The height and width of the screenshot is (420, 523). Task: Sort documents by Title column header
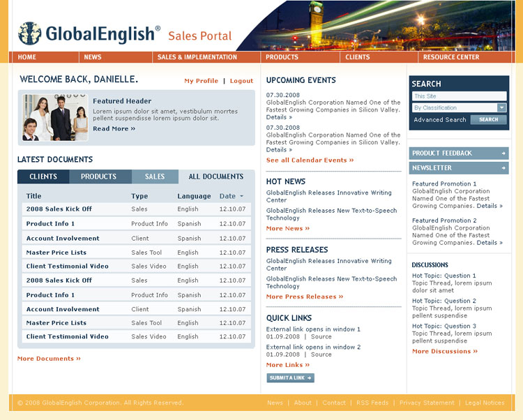tap(34, 196)
